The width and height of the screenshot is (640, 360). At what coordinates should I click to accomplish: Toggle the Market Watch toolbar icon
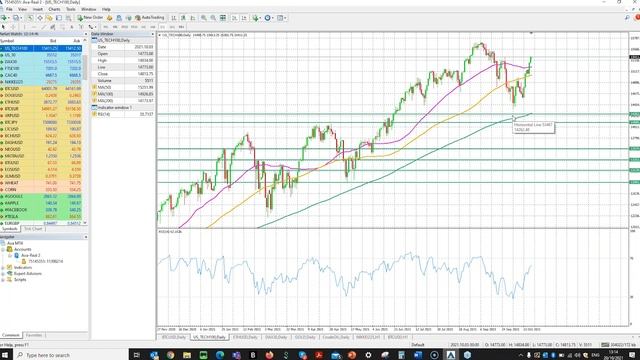[31, 18]
